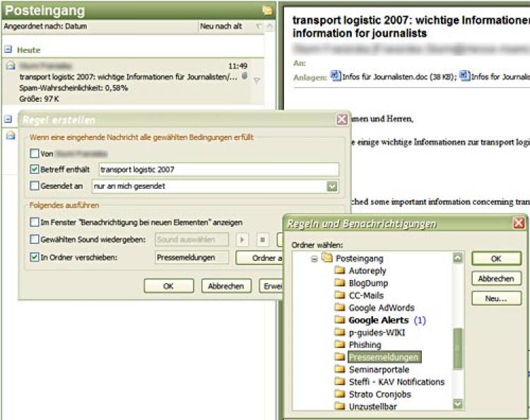Click the envelope icon of today's email
This screenshot has height=420, width=530.
point(11,66)
